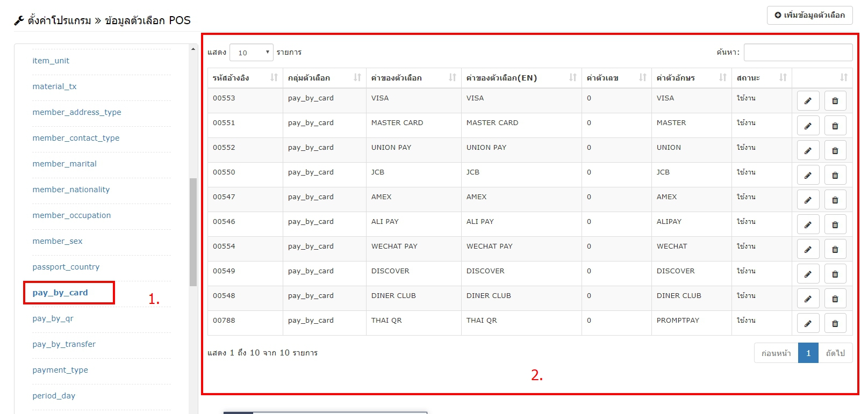Select pay_by_card option group
The width and height of the screenshot is (868, 414).
[x=60, y=293]
